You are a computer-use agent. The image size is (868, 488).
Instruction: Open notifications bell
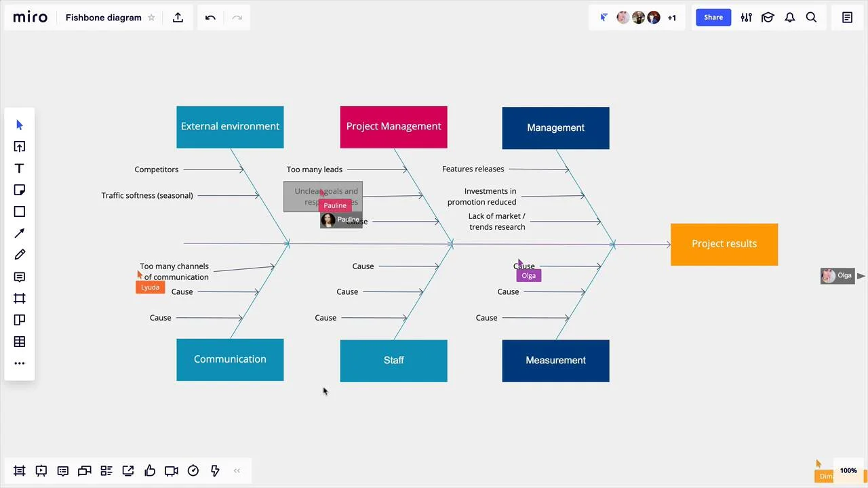[x=789, y=18]
